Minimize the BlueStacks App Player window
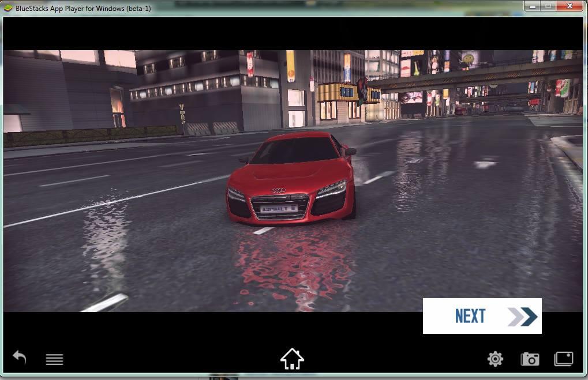Viewport: 588px width, 380px height. pos(533,6)
